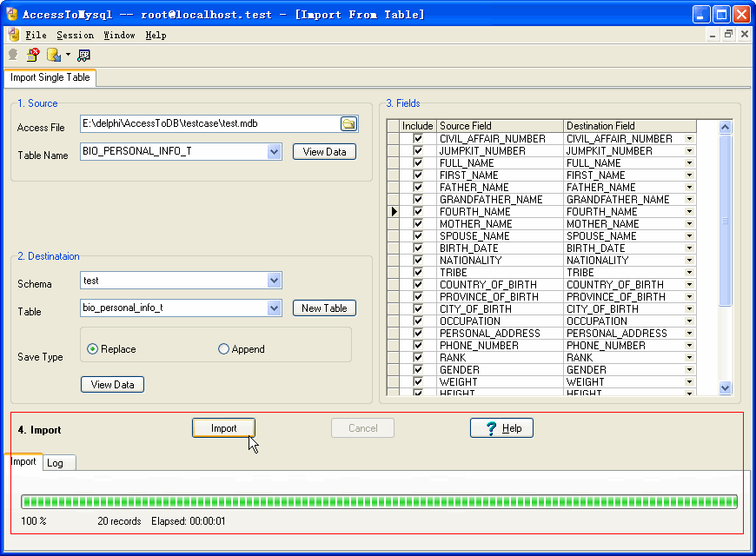Click the New Table button
Image resolution: width=756 pixels, height=556 pixels.
click(x=324, y=308)
